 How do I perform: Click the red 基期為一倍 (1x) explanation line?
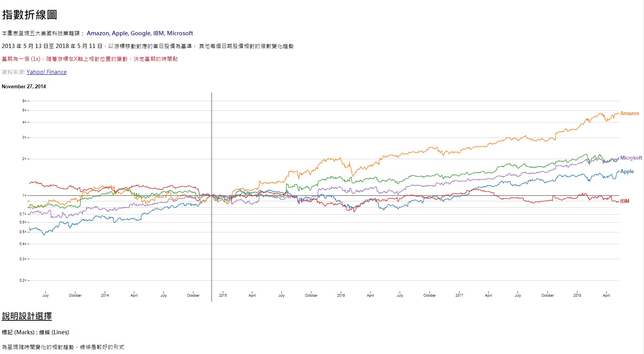(90, 59)
